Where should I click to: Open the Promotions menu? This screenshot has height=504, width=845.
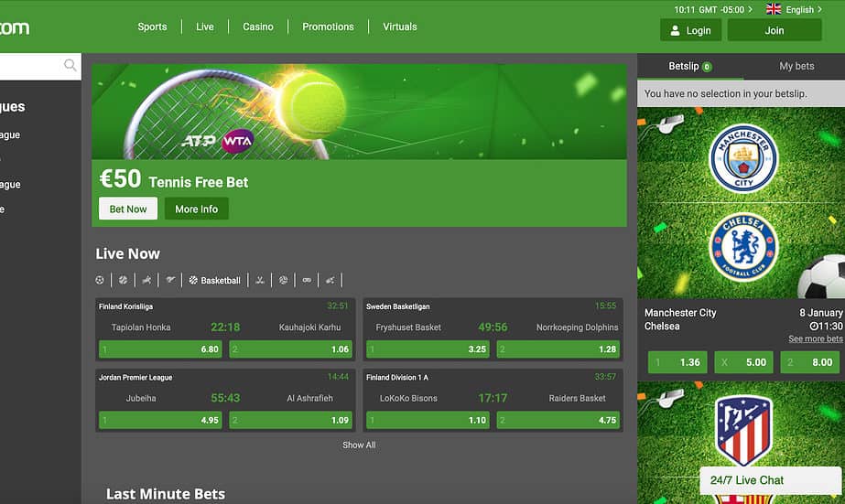[328, 27]
